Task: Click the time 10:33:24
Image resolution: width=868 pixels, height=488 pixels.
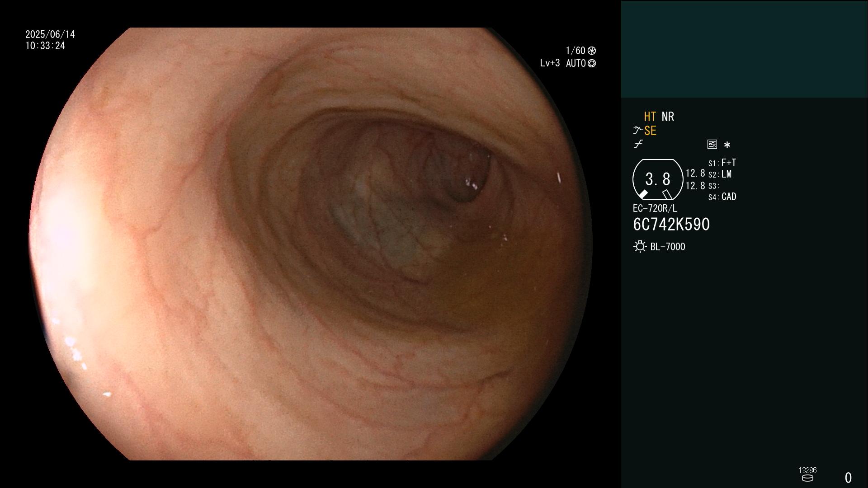Action: pyautogui.click(x=45, y=46)
